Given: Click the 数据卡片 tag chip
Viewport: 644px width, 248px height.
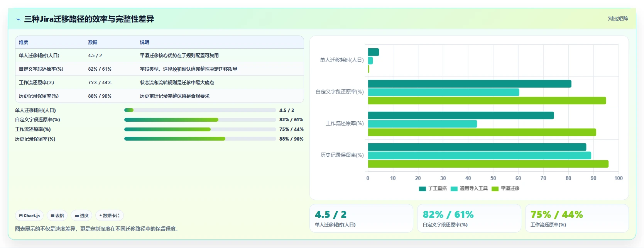Looking at the screenshot, I should pos(110,216).
